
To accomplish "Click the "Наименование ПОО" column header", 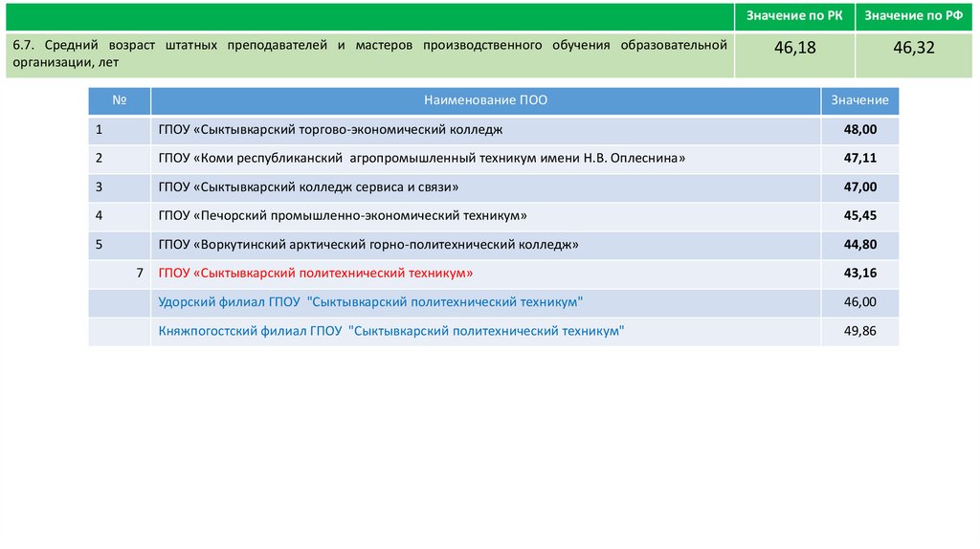I will tap(486, 100).
